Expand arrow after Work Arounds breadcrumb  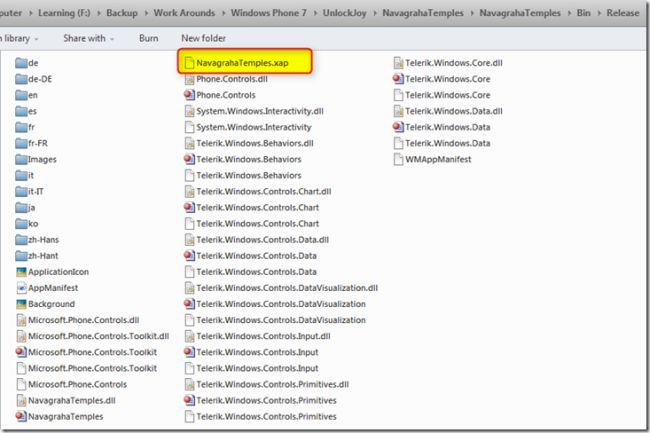(223, 13)
